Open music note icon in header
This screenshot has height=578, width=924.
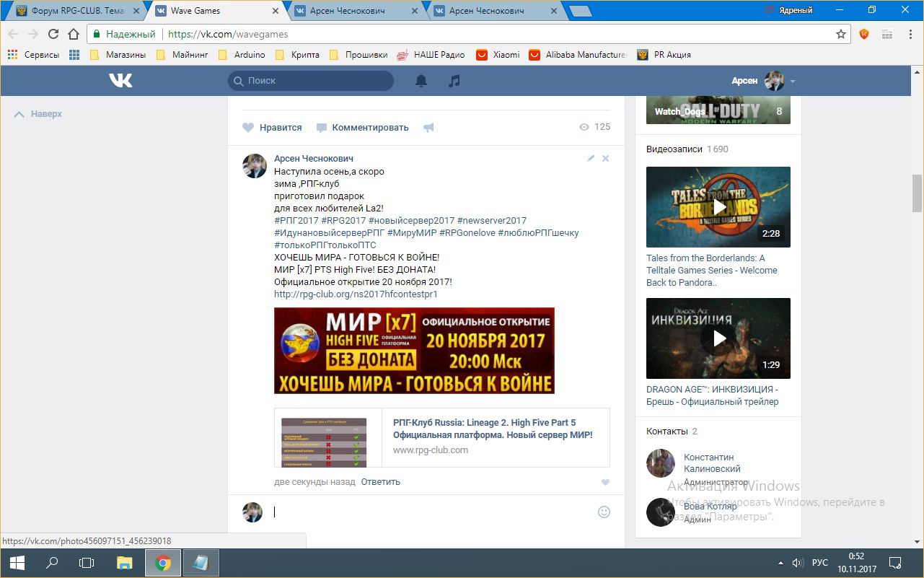[454, 81]
